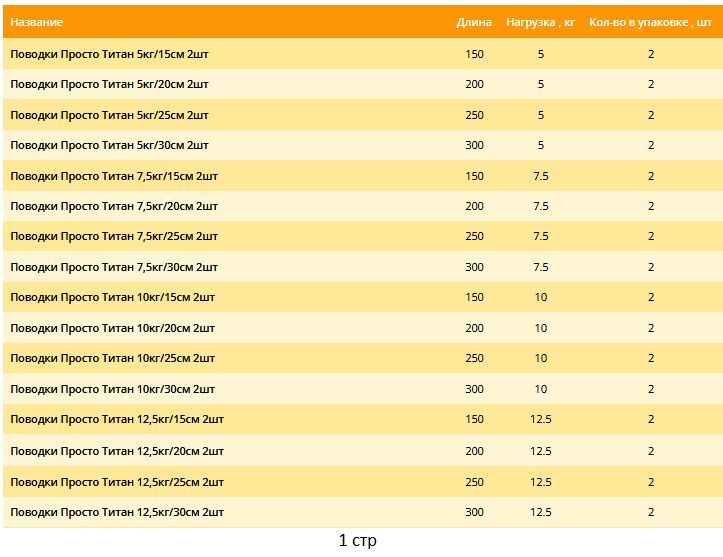Select row 'Поводки Просто Титан 12,5кг/25см 2шт'

click(363, 482)
